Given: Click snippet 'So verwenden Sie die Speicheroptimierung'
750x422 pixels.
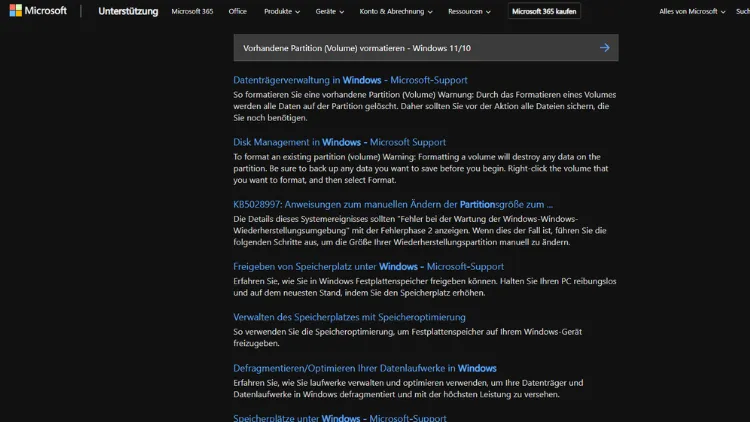Looking at the screenshot, I should pyautogui.click(x=408, y=337).
